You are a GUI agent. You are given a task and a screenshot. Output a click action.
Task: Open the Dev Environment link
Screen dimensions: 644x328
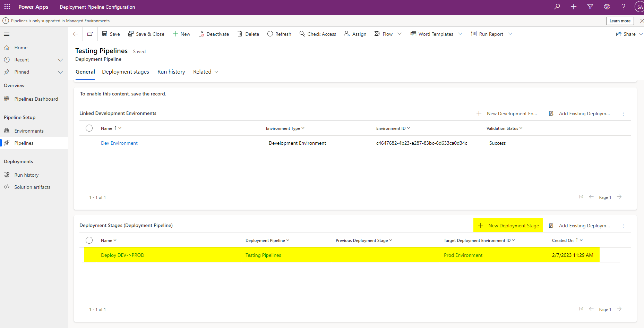[119, 143]
